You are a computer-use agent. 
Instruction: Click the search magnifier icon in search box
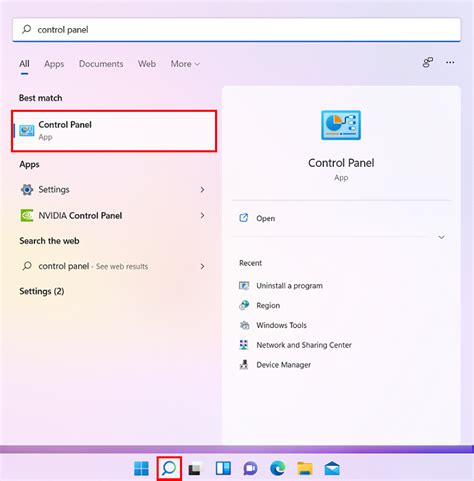pyautogui.click(x=26, y=30)
